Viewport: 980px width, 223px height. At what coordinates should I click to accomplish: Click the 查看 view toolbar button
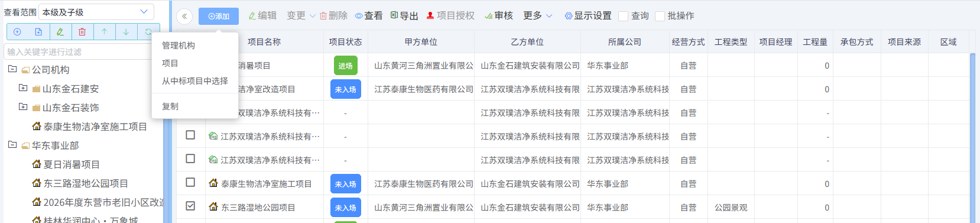tap(369, 16)
